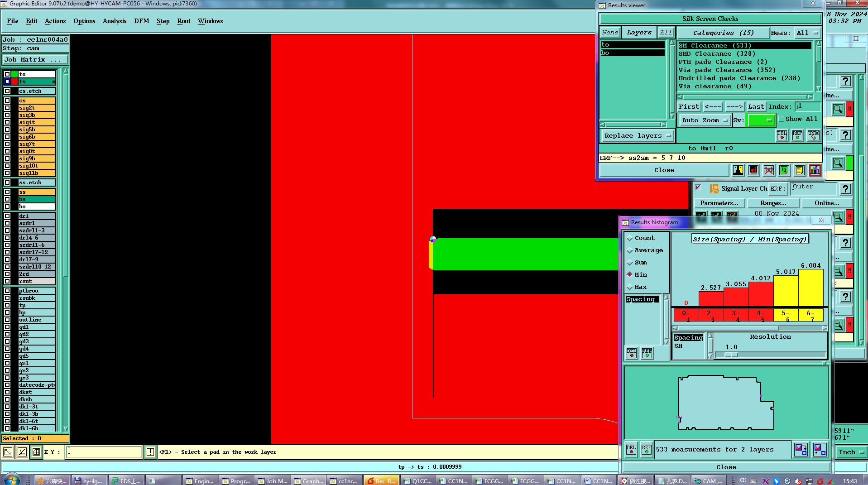
Task: Open the Replace layers dropdown
Action: [637, 136]
